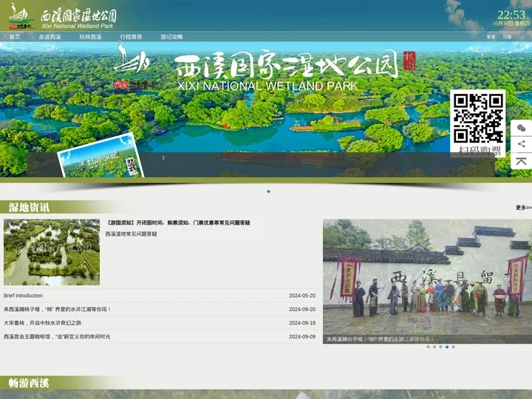Open the 行程推荐 menu item
The height and width of the screenshot is (399, 532).
pos(131,37)
